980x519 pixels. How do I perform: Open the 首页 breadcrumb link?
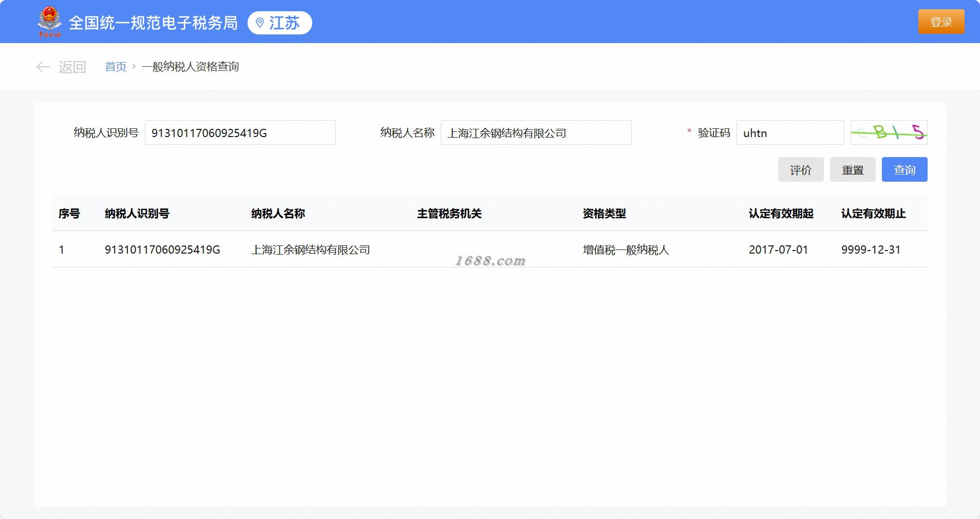coord(116,67)
